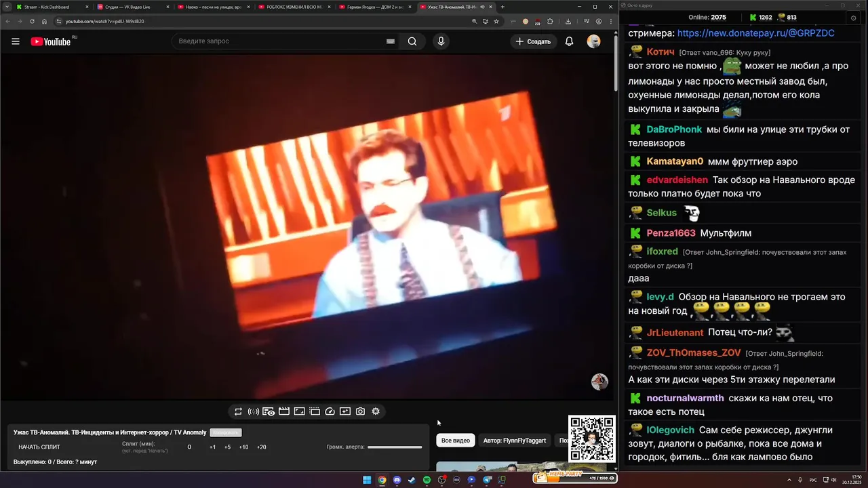Viewport: 868px width, 488px height.
Task: Take a screenshot with the camera icon
Action: [x=360, y=411]
